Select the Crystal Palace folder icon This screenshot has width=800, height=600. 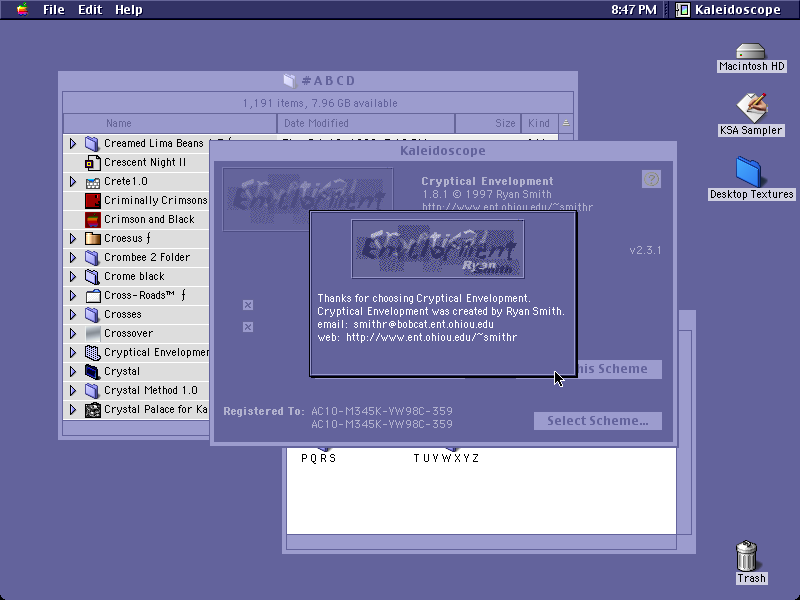coord(92,410)
